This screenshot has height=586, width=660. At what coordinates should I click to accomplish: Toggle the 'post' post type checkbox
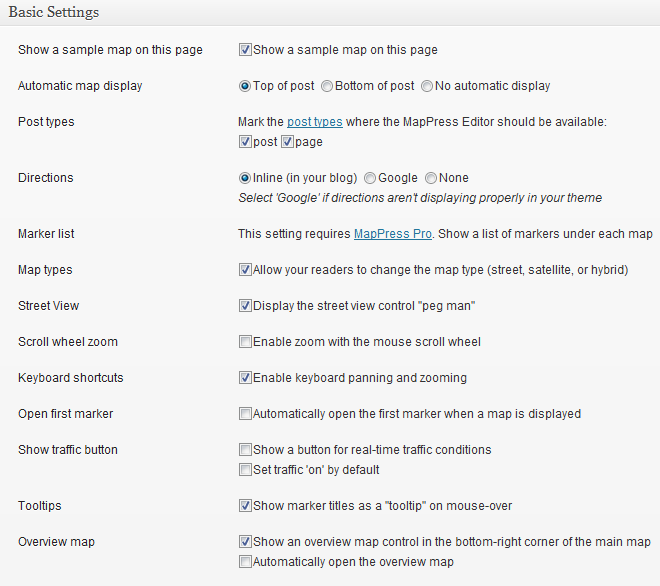coord(245,142)
